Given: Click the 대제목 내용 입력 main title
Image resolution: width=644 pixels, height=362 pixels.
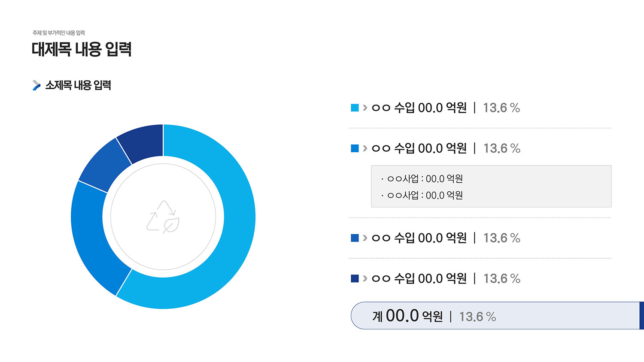Looking at the screenshot, I should [x=82, y=49].
